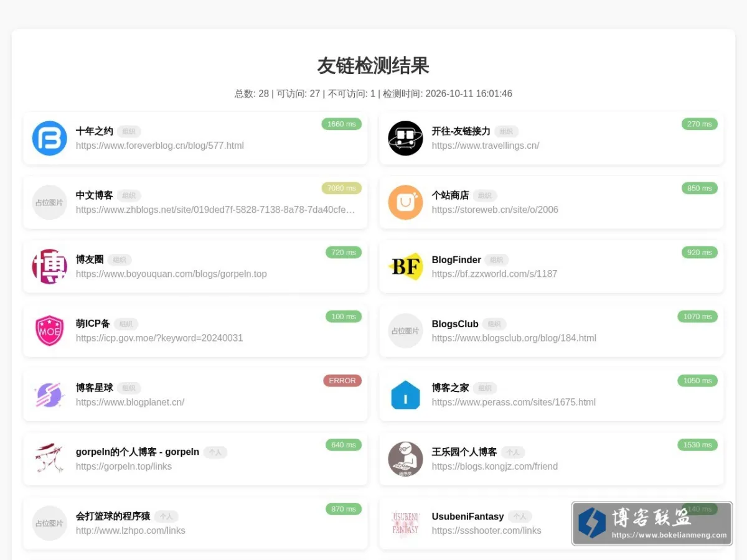Open the zhblogs.net site link

[x=215, y=210]
